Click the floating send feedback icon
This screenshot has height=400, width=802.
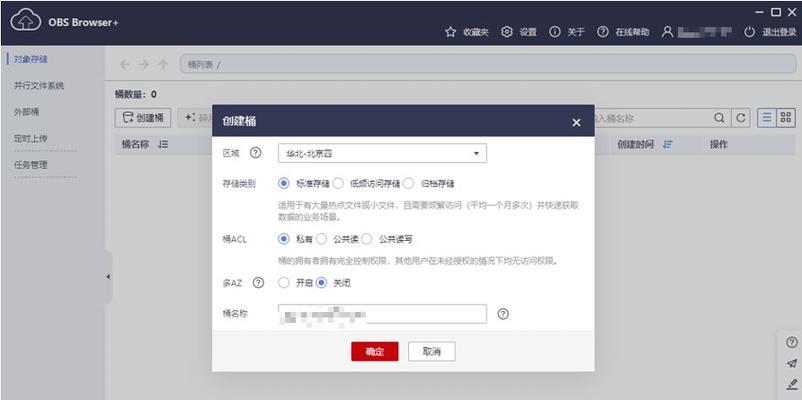point(792,364)
